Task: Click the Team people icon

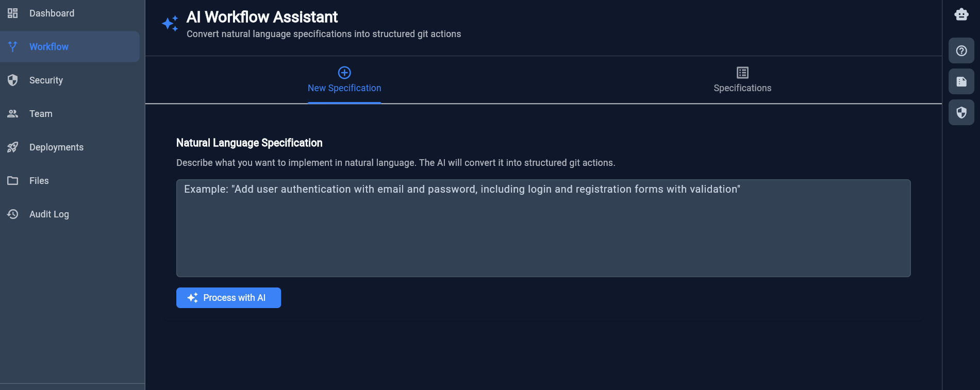Action: (x=13, y=114)
